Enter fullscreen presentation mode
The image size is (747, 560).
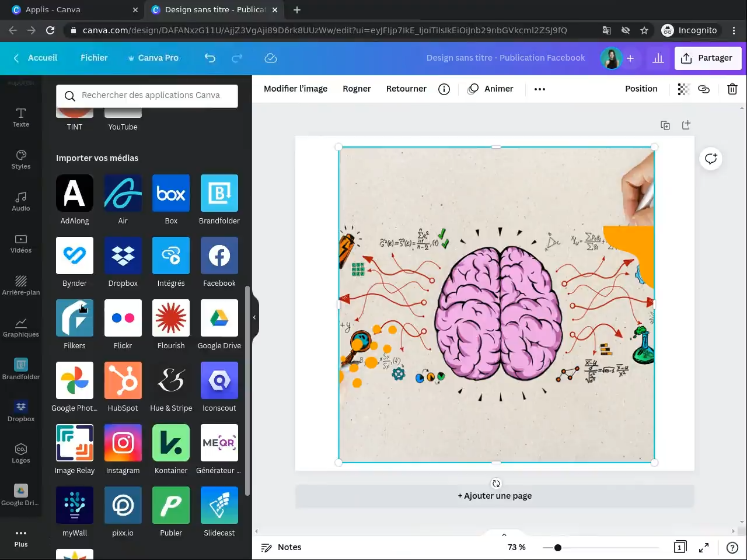[704, 547]
